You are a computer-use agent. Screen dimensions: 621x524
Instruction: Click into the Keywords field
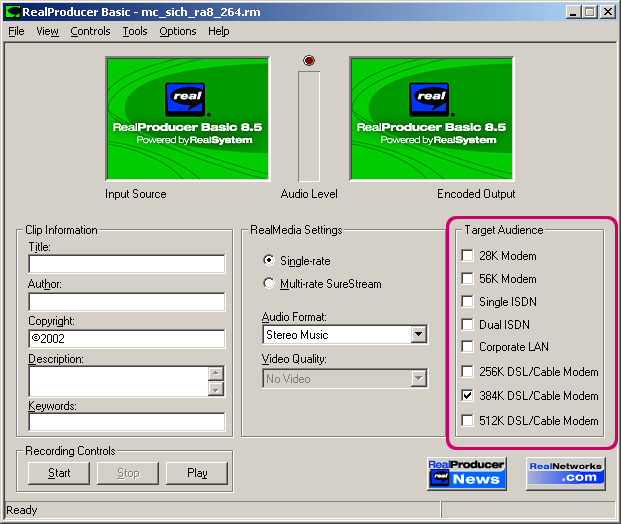click(x=127, y=421)
